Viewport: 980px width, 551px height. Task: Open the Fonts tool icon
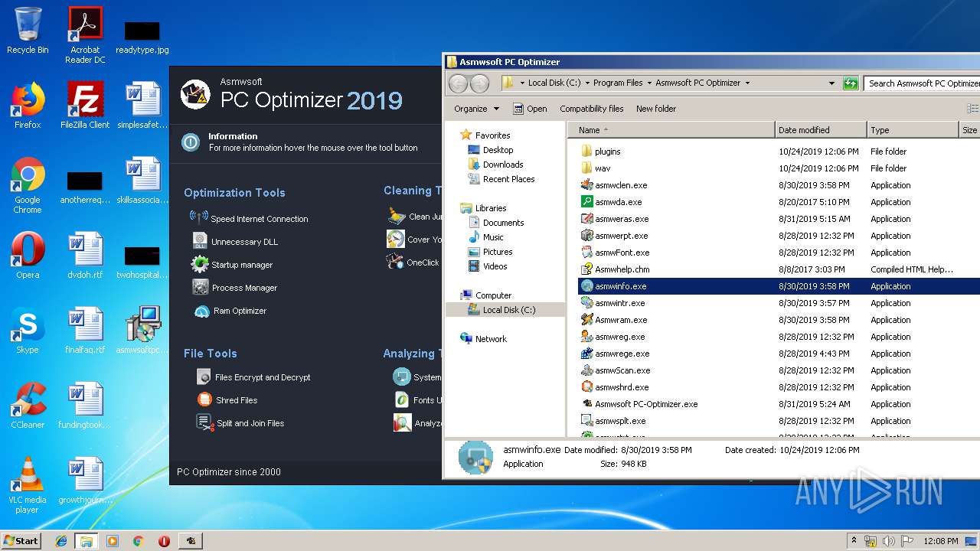point(402,399)
